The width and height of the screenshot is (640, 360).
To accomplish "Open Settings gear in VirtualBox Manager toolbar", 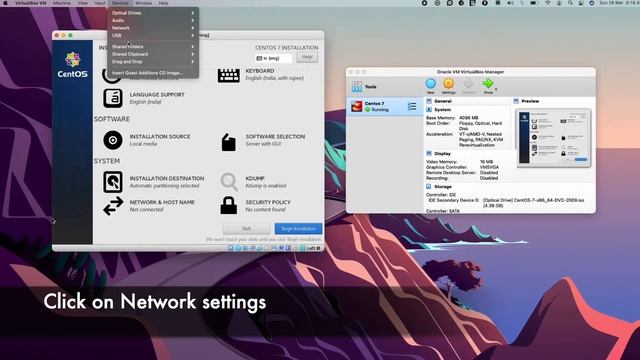I will [x=449, y=86].
